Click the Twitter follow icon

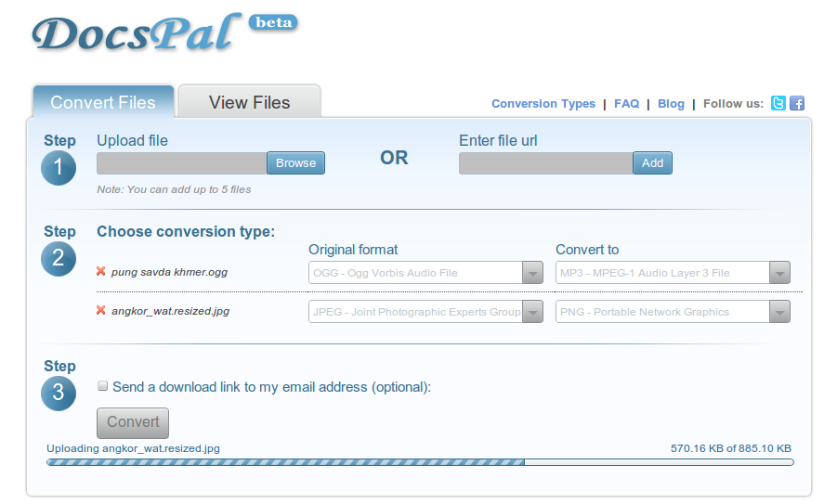click(778, 104)
